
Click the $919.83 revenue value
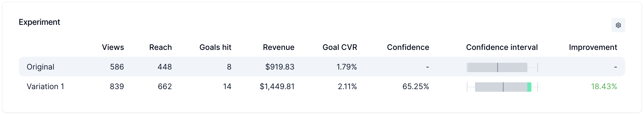pyautogui.click(x=280, y=67)
